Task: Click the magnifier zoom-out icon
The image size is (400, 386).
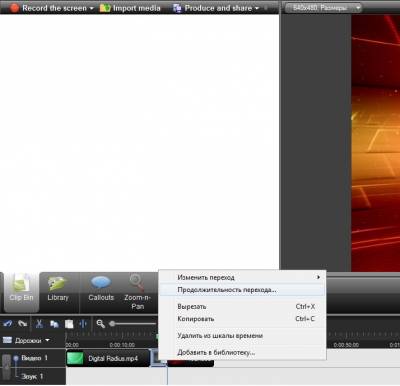Action: (100, 324)
